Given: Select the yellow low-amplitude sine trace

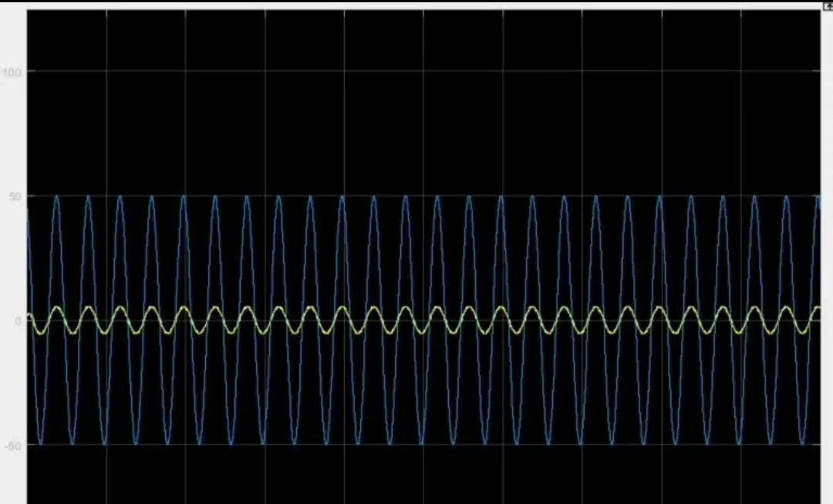Looking at the screenshot, I should pyautogui.click(x=423, y=321).
